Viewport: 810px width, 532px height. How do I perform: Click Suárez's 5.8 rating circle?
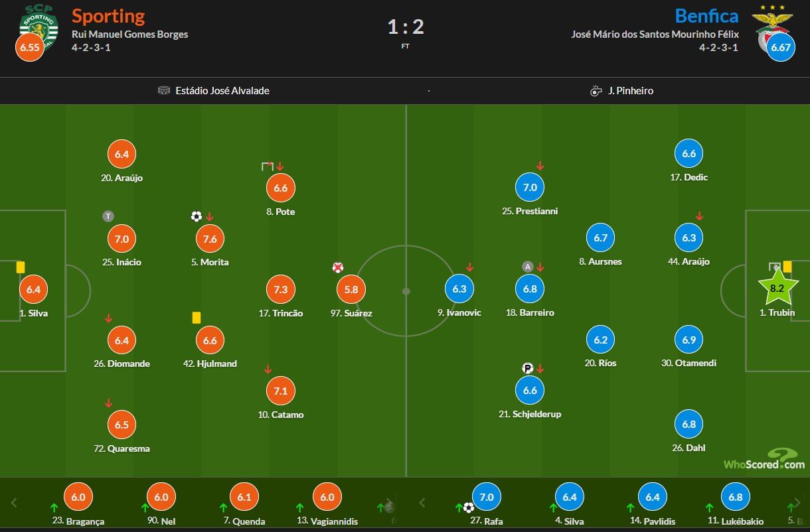(x=351, y=289)
